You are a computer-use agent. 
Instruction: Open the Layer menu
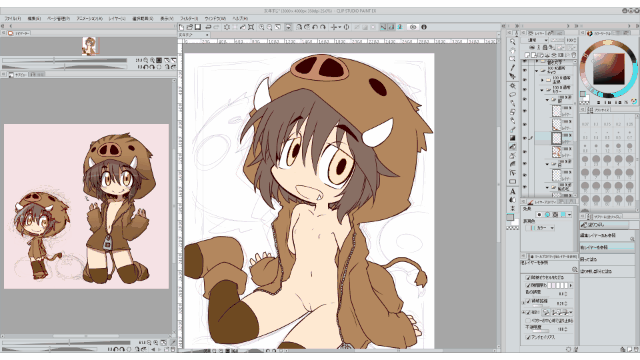tap(117, 18)
